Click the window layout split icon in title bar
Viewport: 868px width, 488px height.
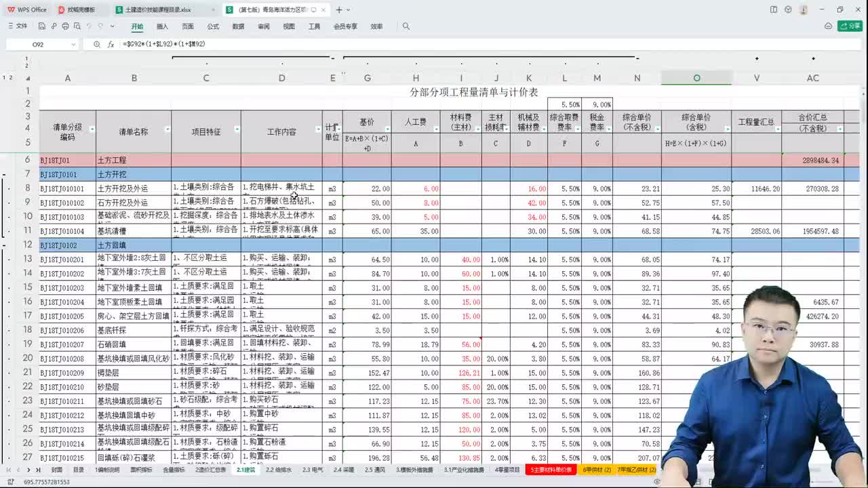[x=774, y=9]
